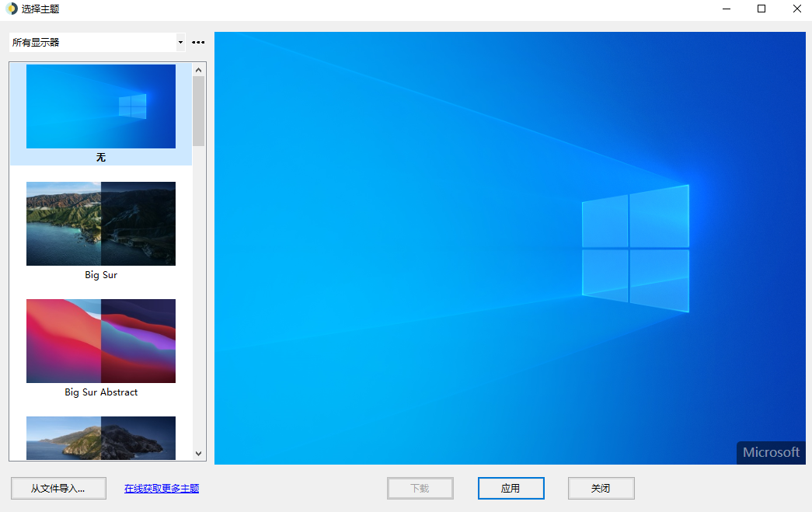Screen dimensions: 812x512
Task: Click the 从文件导入... button
Action: pyautogui.click(x=58, y=488)
